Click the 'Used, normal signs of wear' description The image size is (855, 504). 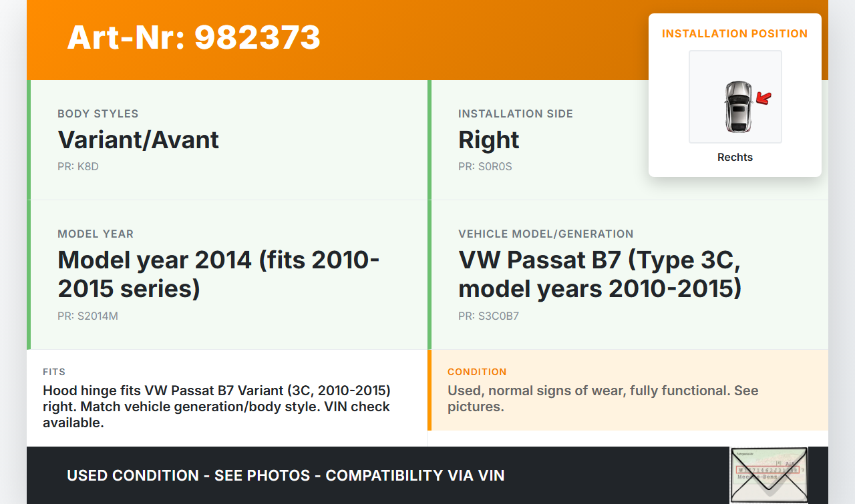(x=603, y=399)
